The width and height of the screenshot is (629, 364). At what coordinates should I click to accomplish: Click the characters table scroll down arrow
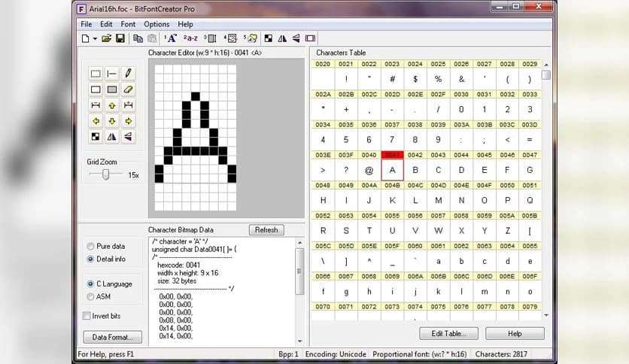546,316
